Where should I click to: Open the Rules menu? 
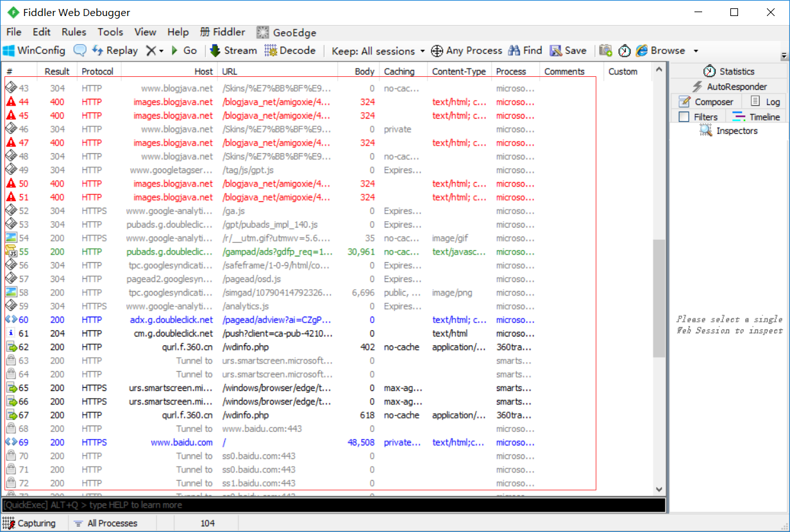point(74,32)
